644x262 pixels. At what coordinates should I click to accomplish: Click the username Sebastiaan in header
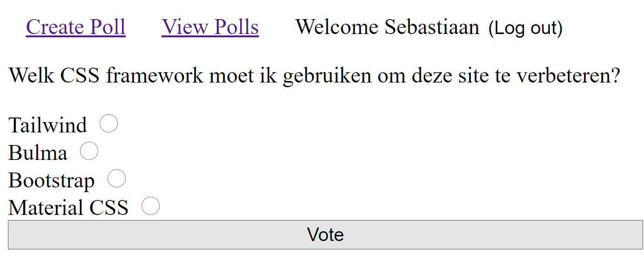432,27
